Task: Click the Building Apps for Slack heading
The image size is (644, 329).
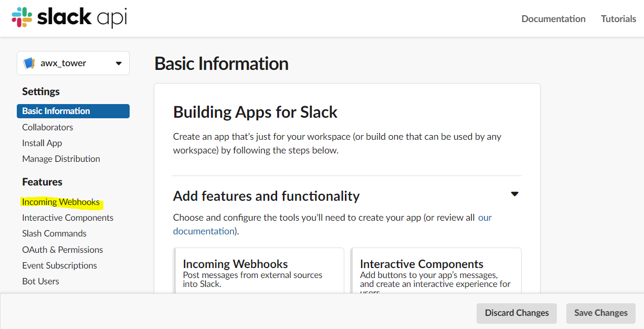Action: (256, 112)
